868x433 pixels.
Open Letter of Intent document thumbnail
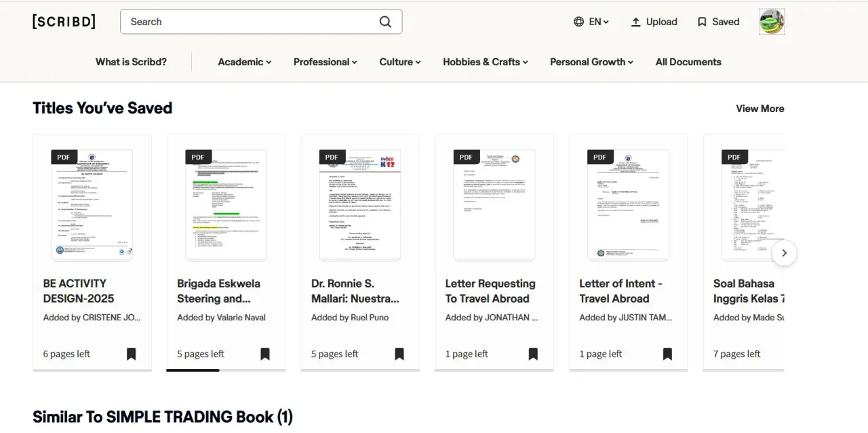(629, 204)
